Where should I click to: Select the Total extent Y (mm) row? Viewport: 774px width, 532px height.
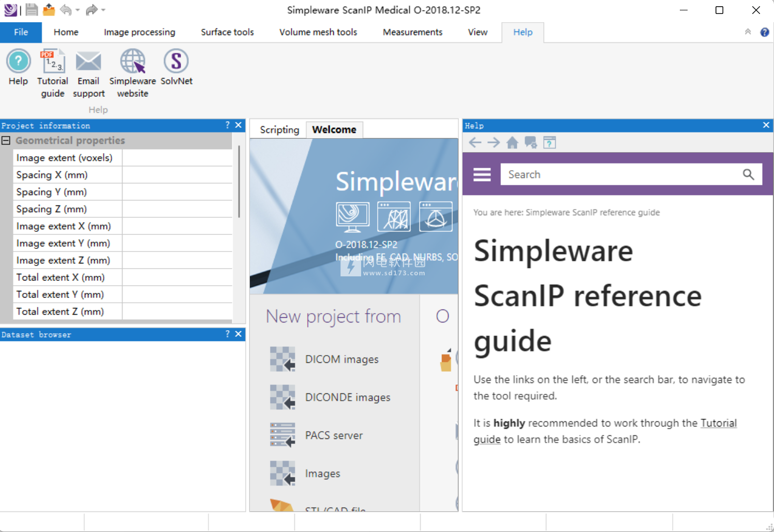[x=123, y=294]
